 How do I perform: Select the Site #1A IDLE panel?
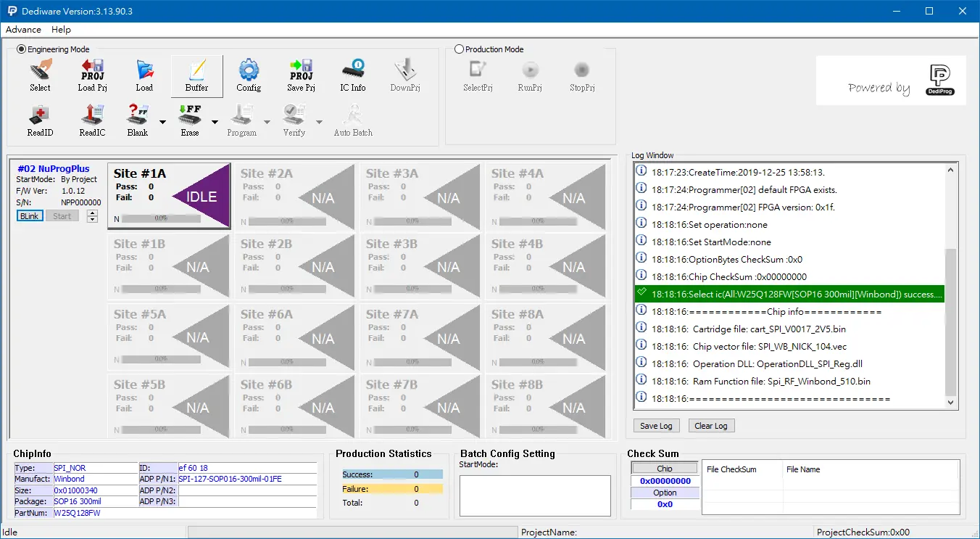[169, 196]
